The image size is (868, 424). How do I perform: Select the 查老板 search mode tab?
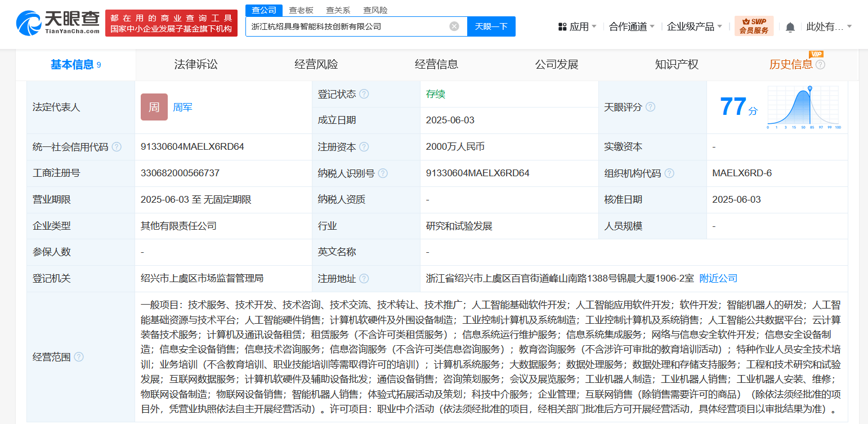pyautogui.click(x=301, y=10)
